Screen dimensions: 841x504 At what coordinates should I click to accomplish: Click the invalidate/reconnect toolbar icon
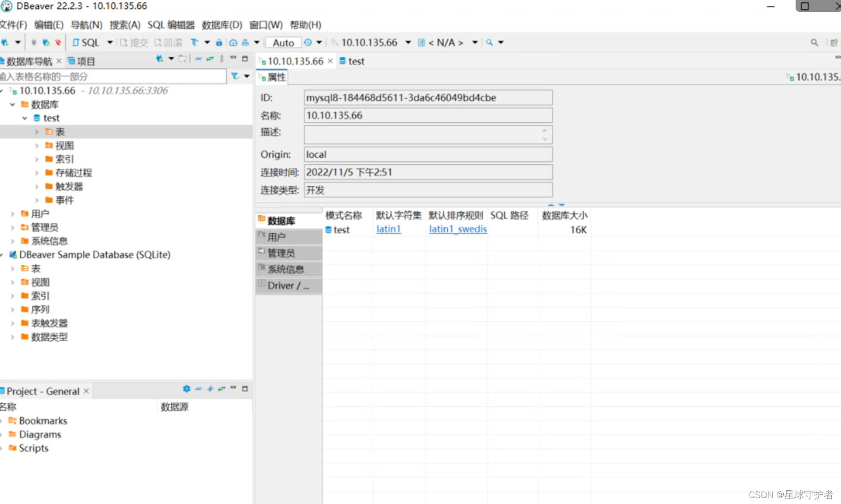tap(46, 42)
